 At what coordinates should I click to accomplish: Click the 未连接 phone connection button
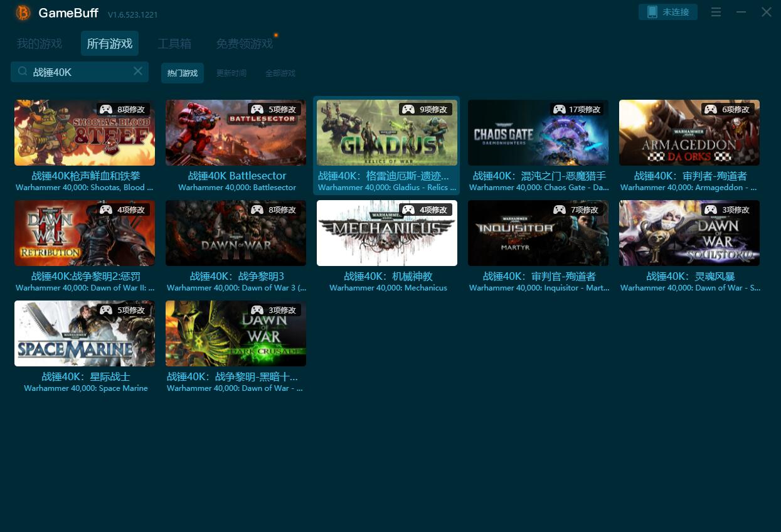click(668, 12)
